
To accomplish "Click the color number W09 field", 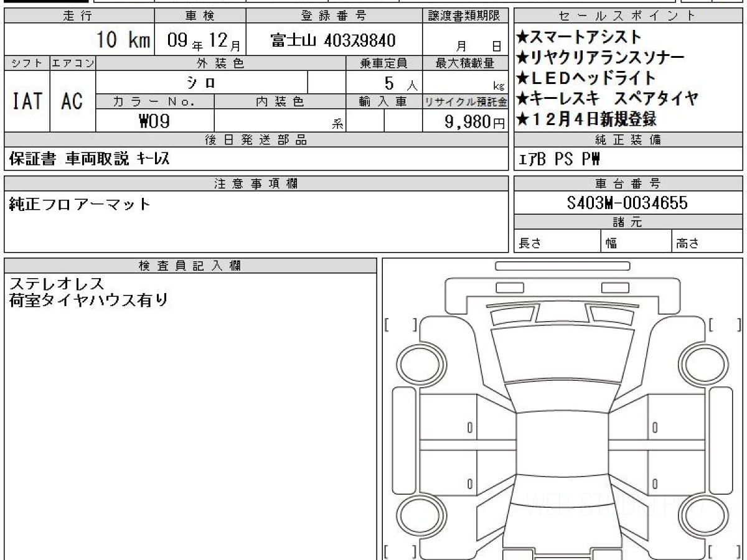I will pyautogui.click(x=154, y=121).
